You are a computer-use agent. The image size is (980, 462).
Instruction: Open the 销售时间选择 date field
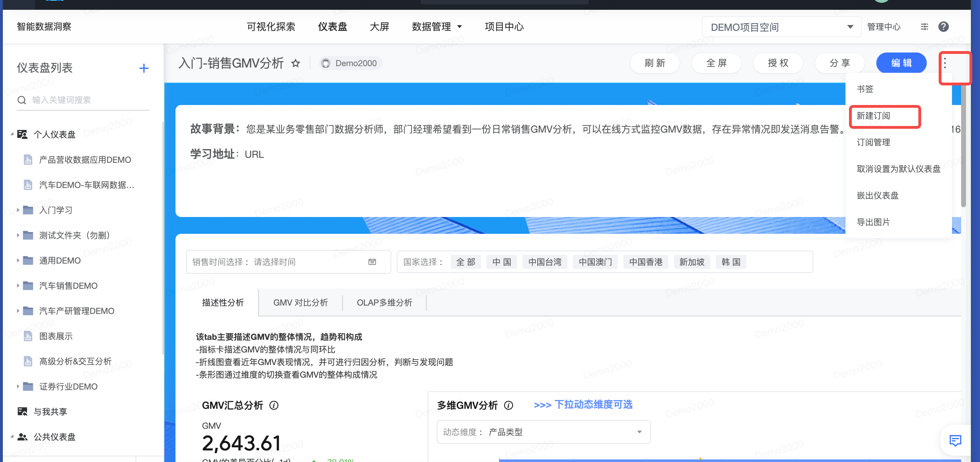[288, 261]
